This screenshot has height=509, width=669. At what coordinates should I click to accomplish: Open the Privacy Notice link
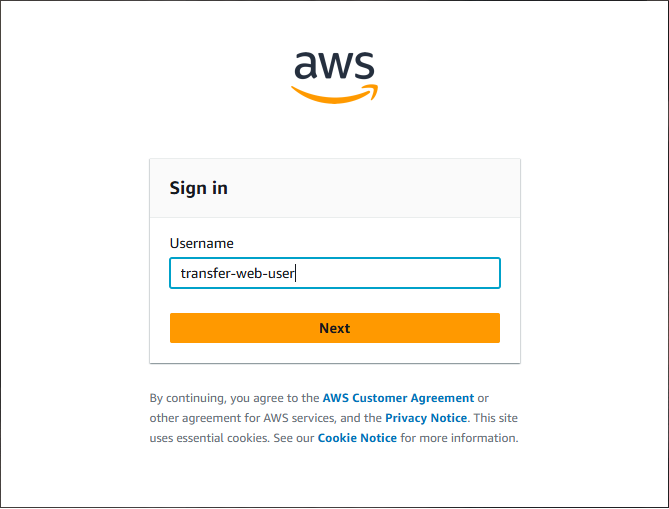(x=426, y=418)
